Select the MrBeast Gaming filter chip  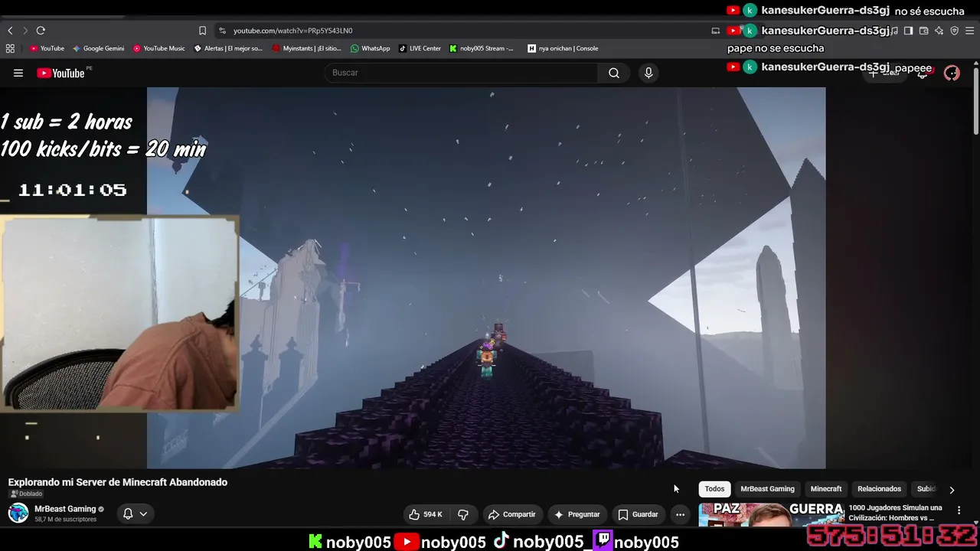pos(767,489)
